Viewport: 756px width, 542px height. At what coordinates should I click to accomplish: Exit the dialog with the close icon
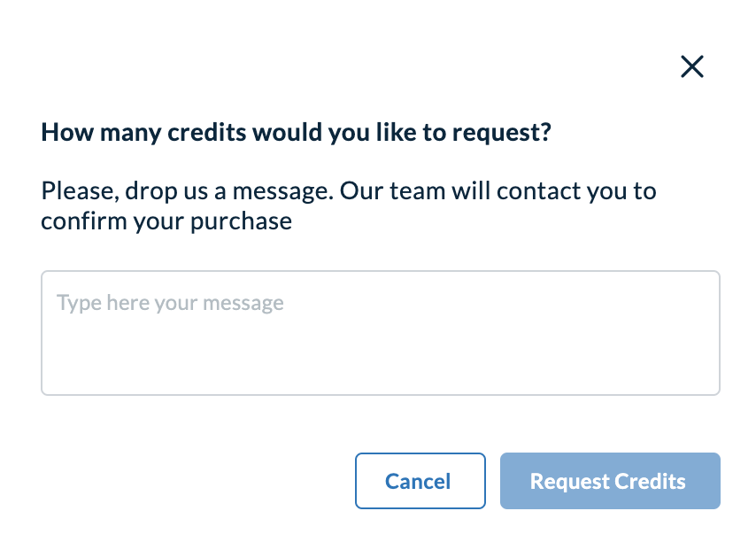pos(691,66)
